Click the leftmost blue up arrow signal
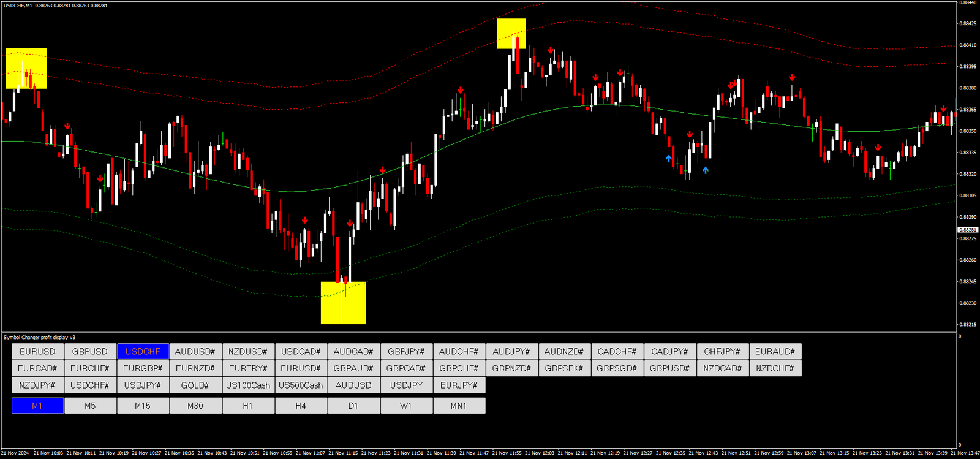 [669, 159]
